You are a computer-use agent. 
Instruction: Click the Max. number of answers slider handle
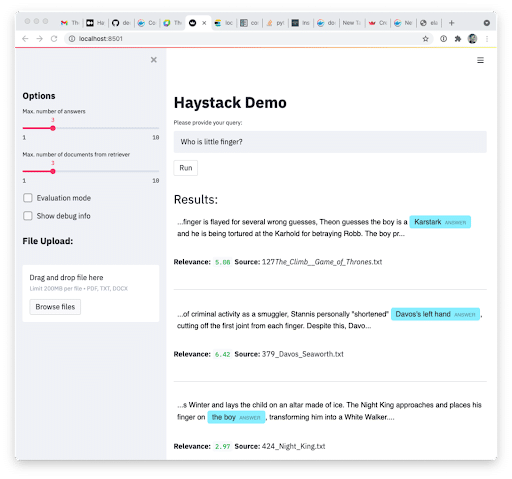(x=53, y=128)
